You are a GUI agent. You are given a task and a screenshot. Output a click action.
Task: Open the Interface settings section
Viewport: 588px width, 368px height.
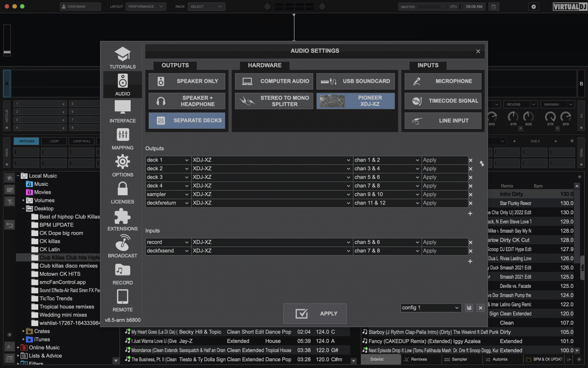coord(122,111)
